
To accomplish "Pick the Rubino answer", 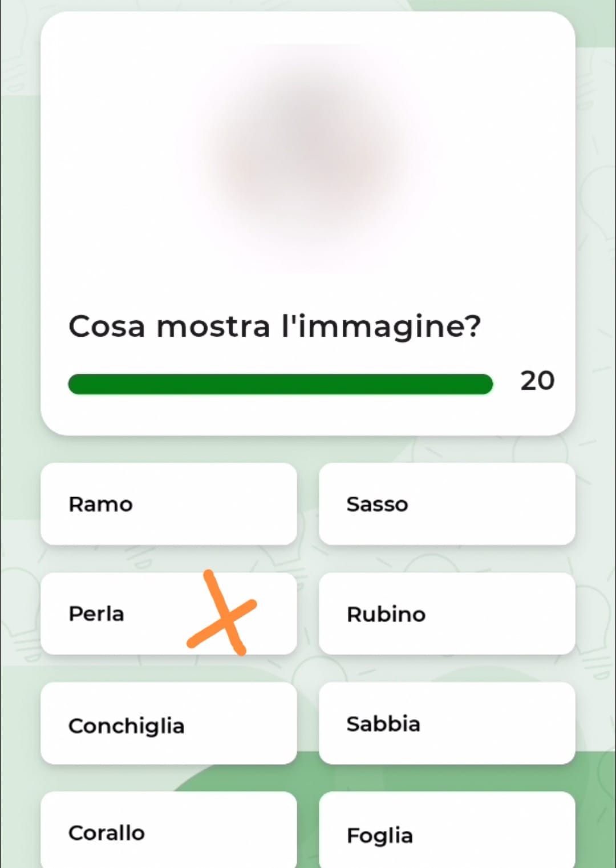I will pos(447,613).
